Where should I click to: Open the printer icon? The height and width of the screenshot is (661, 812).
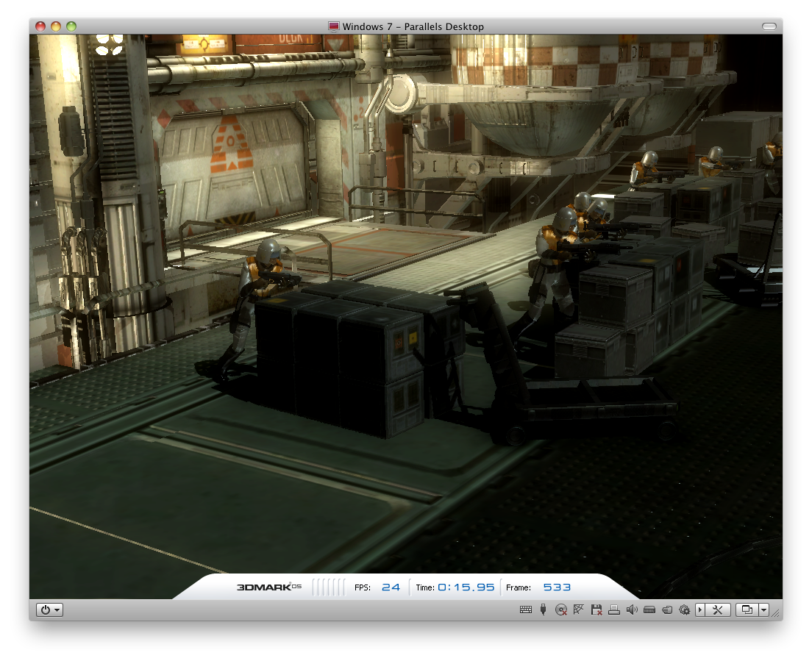point(614,610)
